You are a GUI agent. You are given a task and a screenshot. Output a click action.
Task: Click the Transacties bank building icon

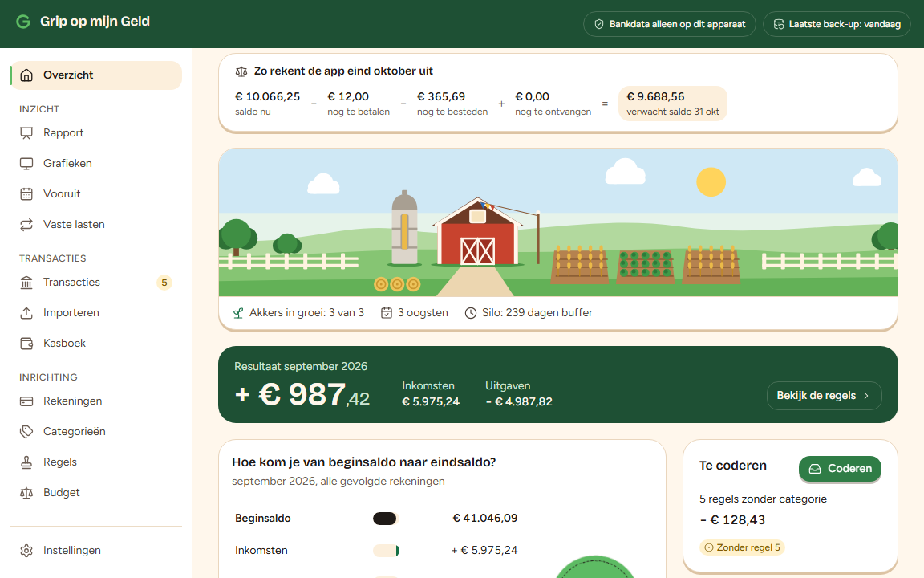tap(26, 283)
